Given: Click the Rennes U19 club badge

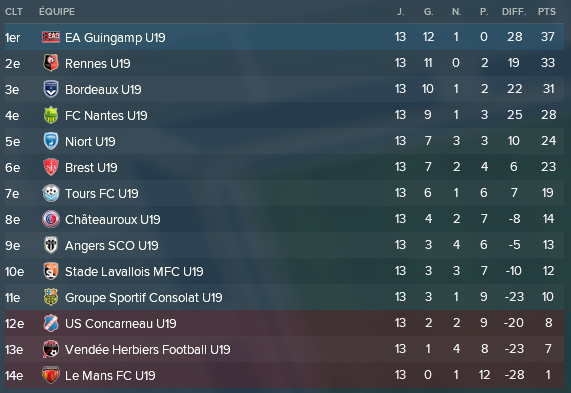Looking at the screenshot, I should click(x=51, y=63).
